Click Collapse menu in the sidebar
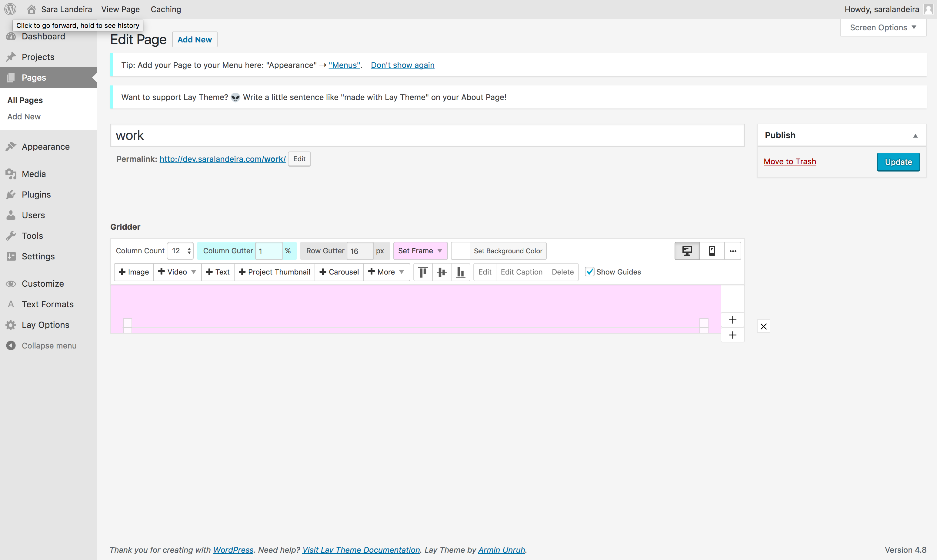Viewport: 937px width, 560px height. click(x=49, y=346)
